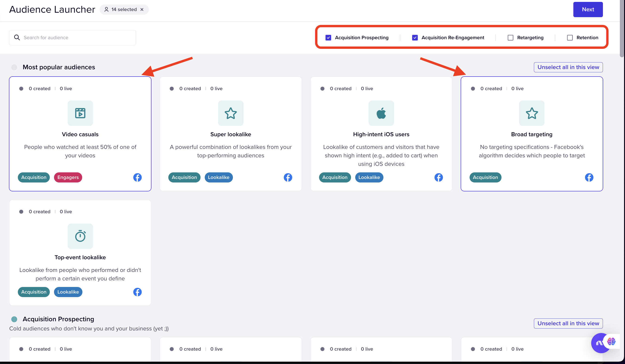This screenshot has width=625, height=364.
Task: Click Facebook icon on Top-event lookalike card
Action: coord(137,292)
